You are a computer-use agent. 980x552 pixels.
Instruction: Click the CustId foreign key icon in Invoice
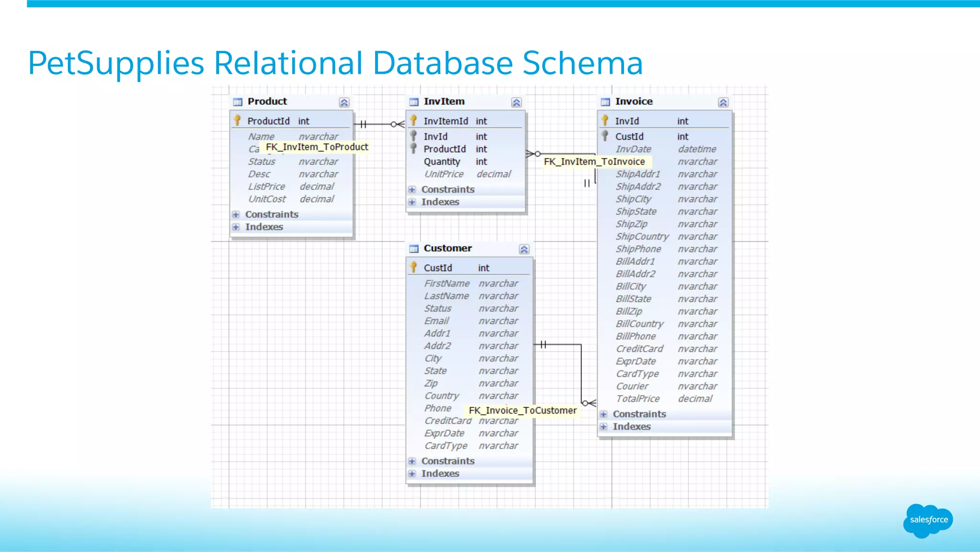pos(605,136)
